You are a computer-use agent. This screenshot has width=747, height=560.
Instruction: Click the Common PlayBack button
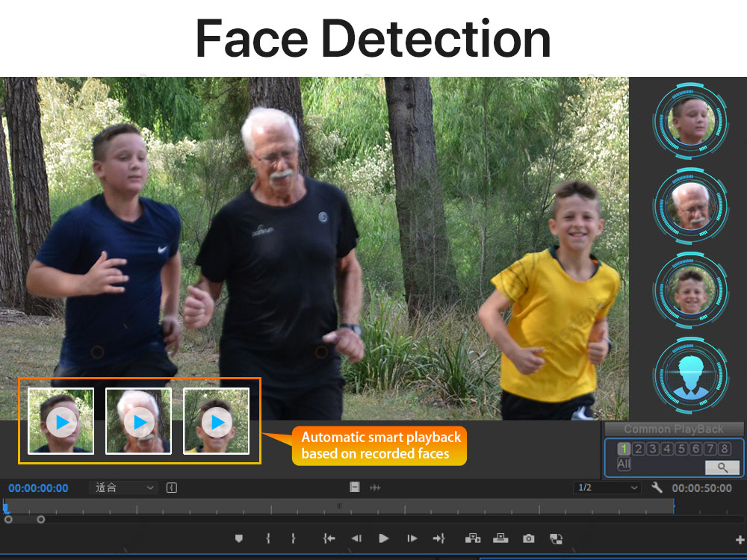point(674,429)
